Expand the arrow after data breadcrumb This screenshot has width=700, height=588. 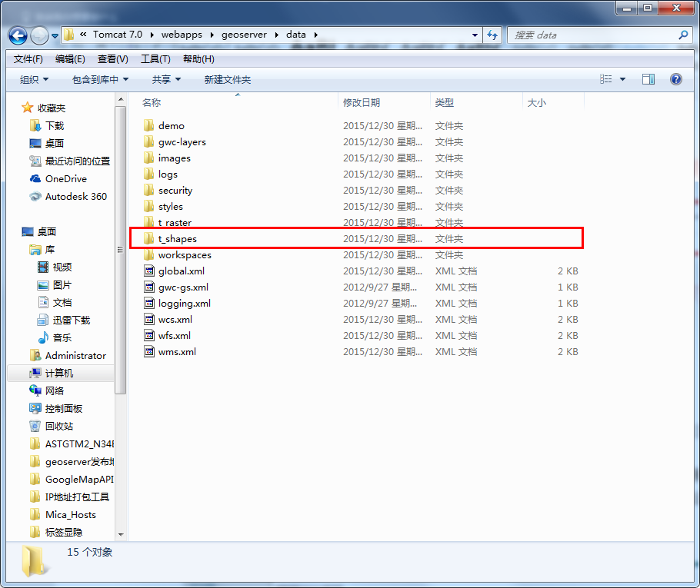tap(316, 35)
